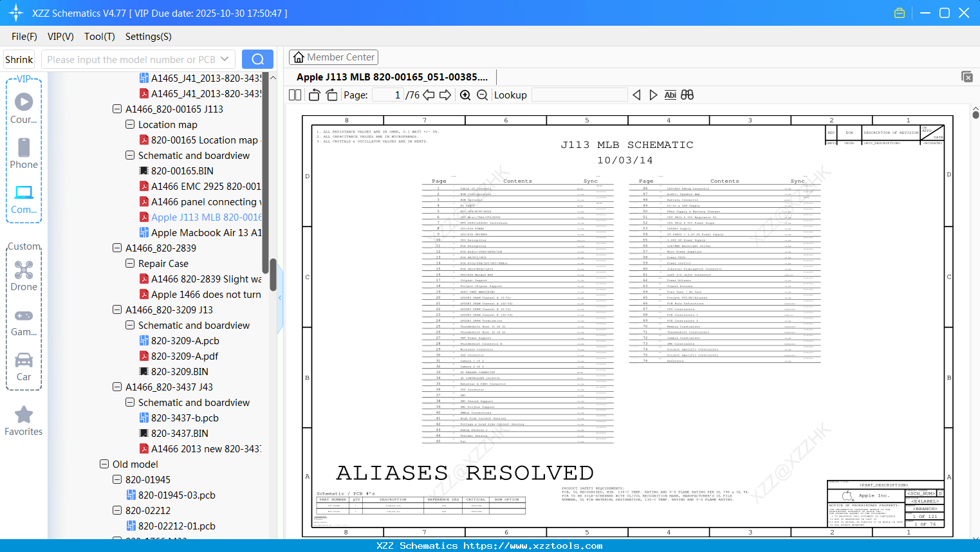Select the Apple J113 MLB document tab
This screenshot has height=552, width=980.
[x=392, y=77]
